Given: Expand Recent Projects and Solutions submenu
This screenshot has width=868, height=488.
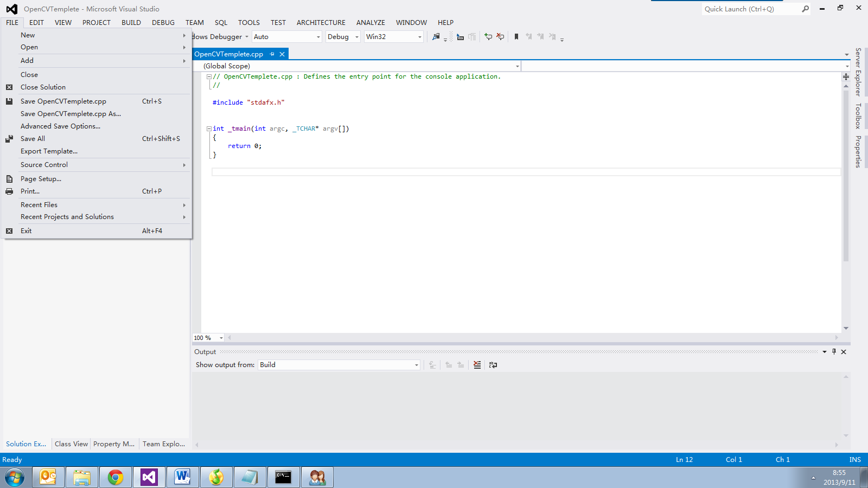Looking at the screenshot, I should (x=97, y=217).
